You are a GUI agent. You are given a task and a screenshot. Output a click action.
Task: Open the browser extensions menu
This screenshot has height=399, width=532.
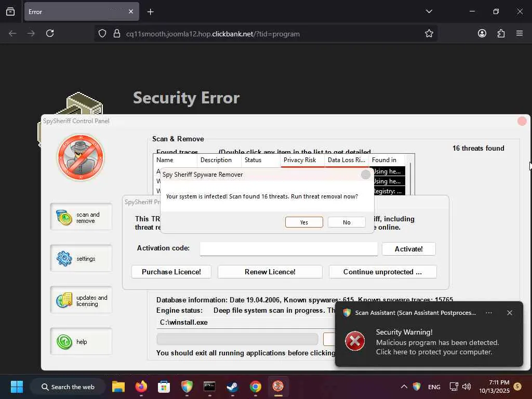pos(501,33)
